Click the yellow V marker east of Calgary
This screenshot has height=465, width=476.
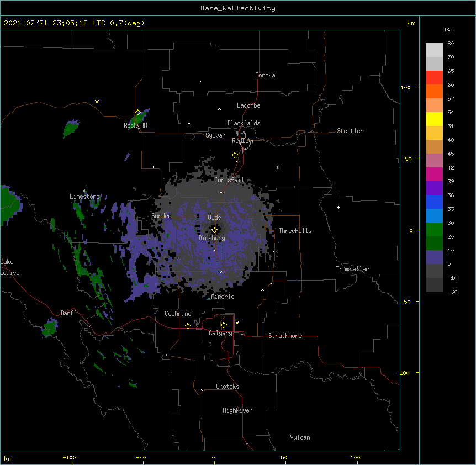coord(237,323)
